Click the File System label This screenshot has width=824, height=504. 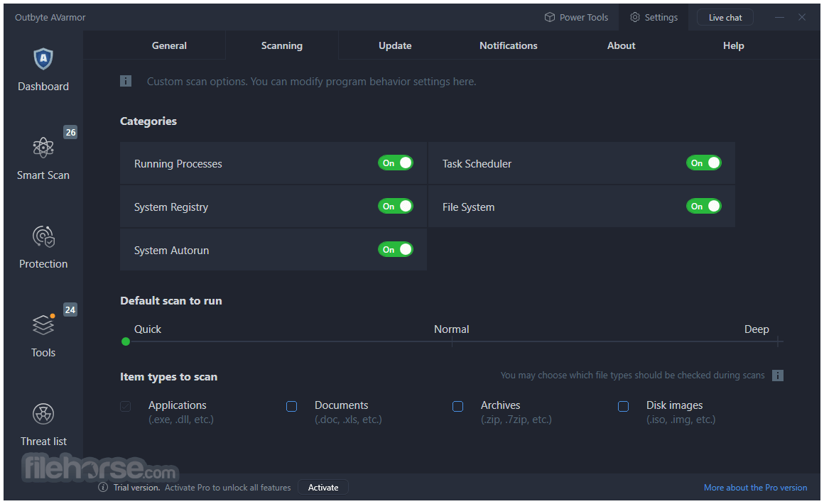(468, 207)
